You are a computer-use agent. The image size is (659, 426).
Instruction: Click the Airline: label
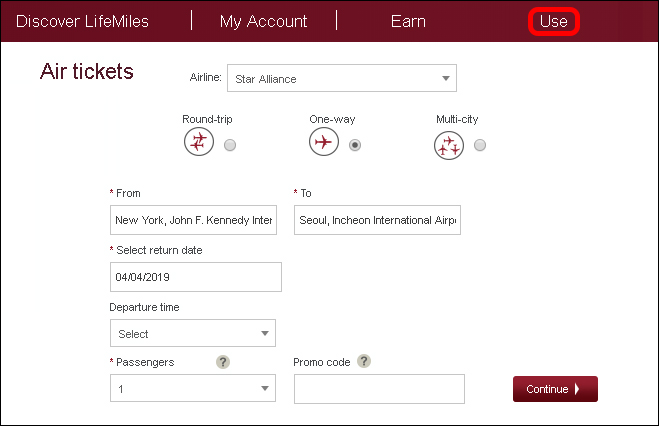pos(206,77)
